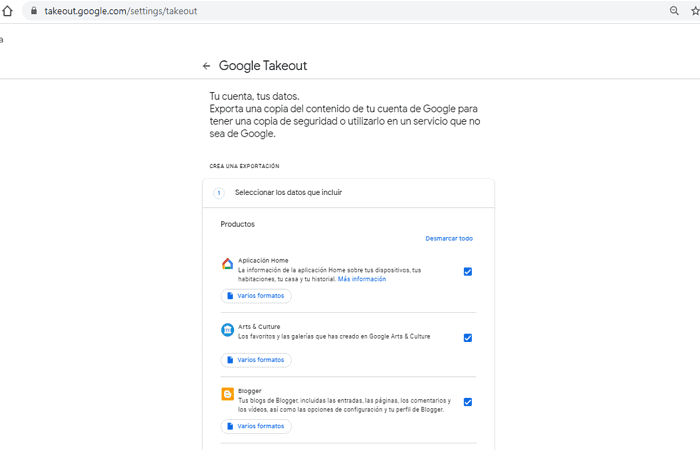
Task: Click the Arts & Culture description text
Action: pos(334,336)
